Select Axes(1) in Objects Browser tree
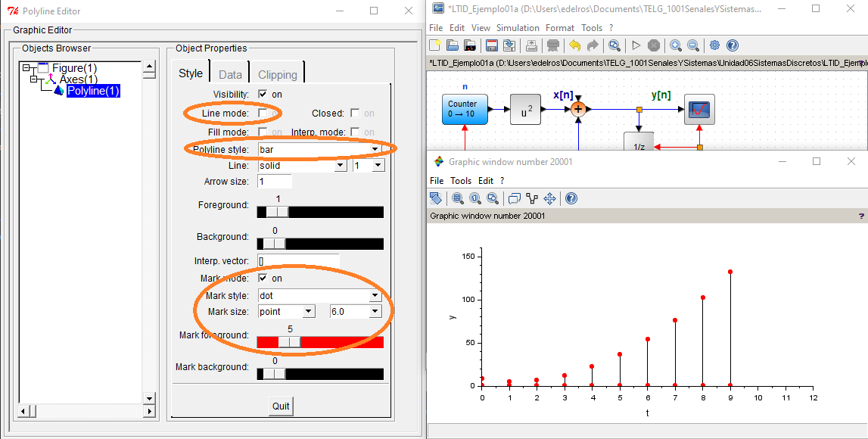868x439 pixels. coord(78,79)
